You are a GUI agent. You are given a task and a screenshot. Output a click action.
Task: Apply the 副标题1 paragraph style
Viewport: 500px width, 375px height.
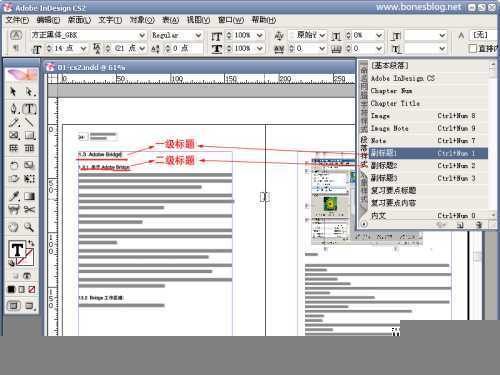point(428,153)
